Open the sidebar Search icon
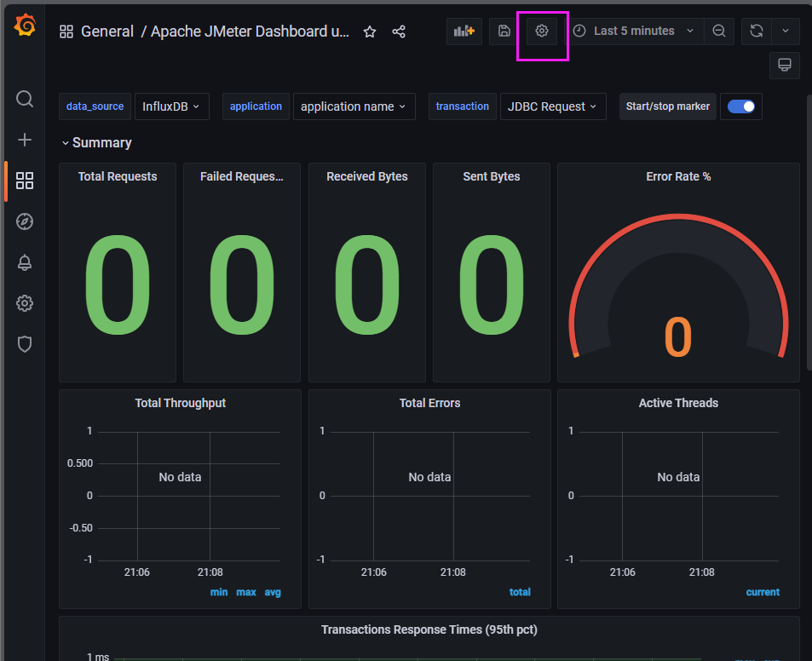The width and height of the screenshot is (812, 661). pyautogui.click(x=25, y=98)
